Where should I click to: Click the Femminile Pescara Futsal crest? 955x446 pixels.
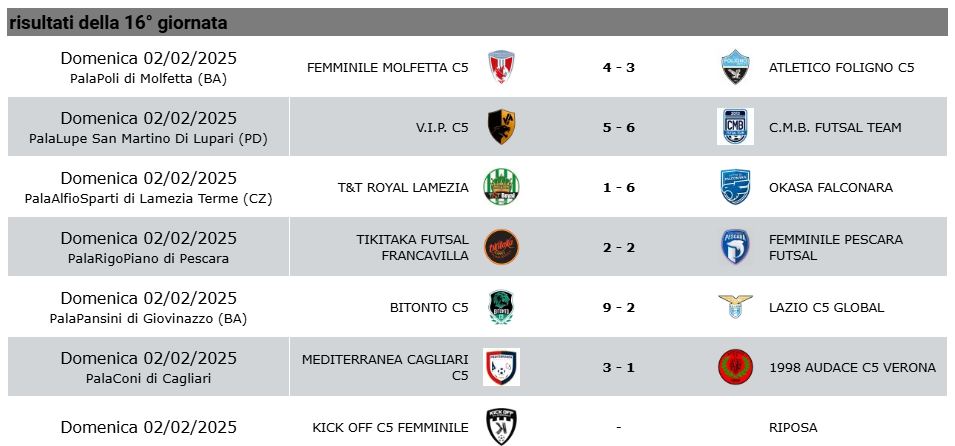(735, 247)
